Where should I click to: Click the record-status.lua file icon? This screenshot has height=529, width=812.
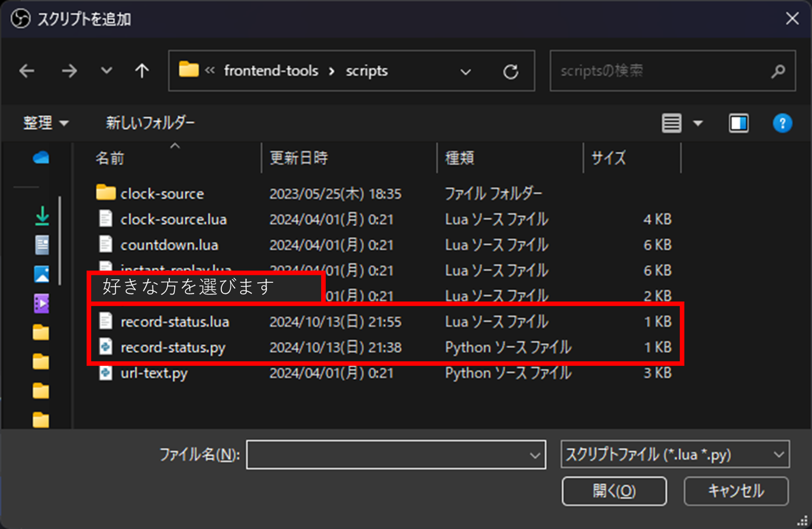tap(105, 321)
